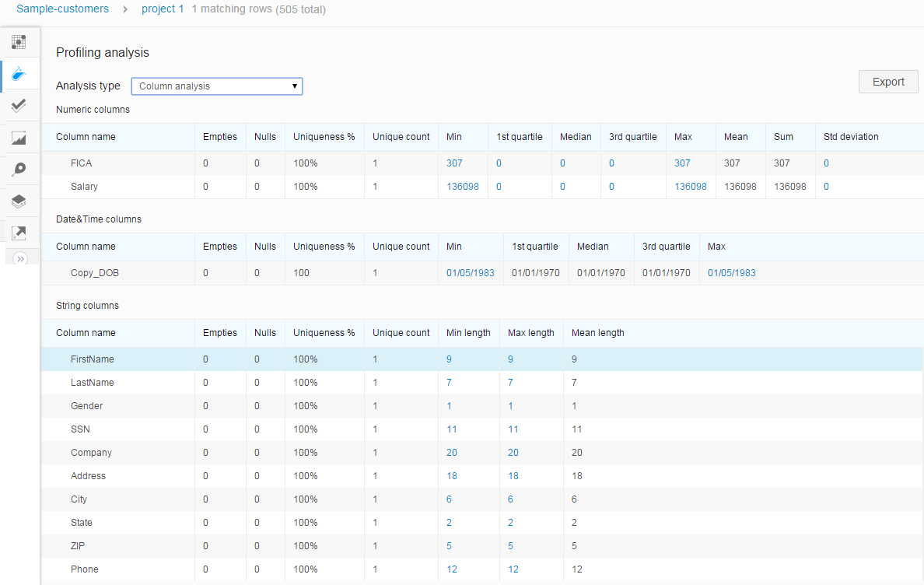Open the Analysis type dropdown
This screenshot has height=585, width=924.
click(217, 86)
